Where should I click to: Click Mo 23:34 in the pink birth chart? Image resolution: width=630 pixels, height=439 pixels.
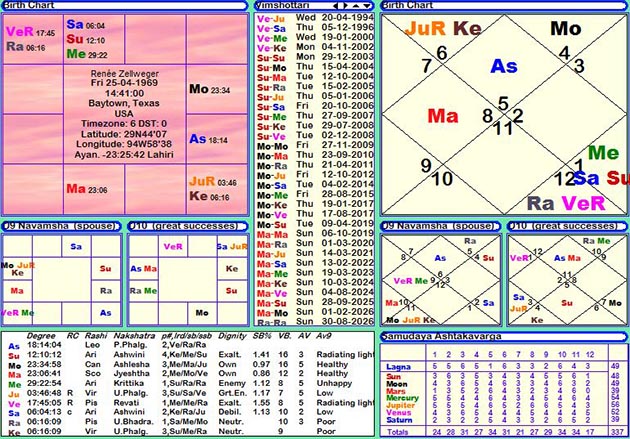[210, 89]
